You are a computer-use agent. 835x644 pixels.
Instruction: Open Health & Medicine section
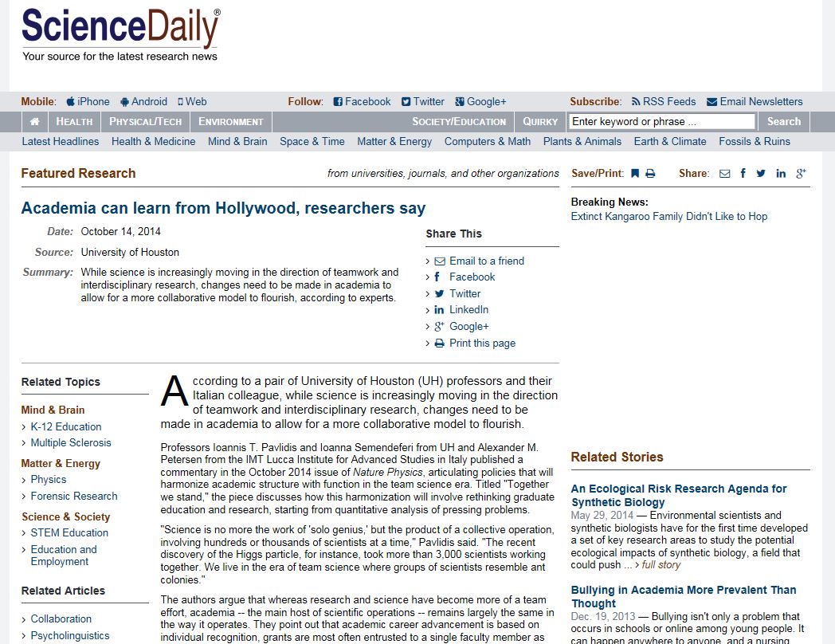(x=153, y=142)
